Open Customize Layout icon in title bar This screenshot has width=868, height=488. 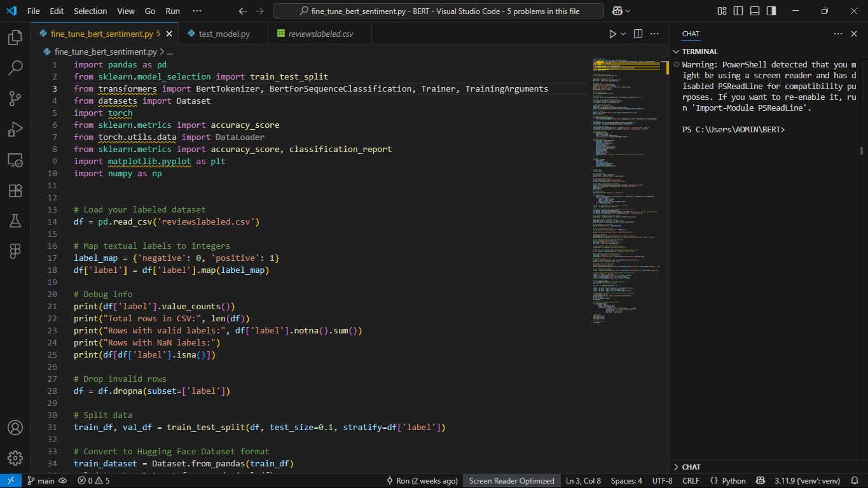coord(722,11)
